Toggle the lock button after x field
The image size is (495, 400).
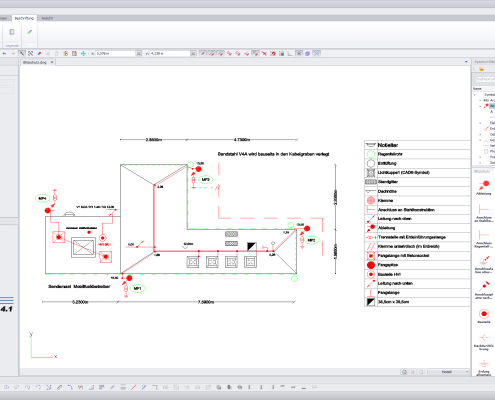pyautogui.click(x=139, y=53)
